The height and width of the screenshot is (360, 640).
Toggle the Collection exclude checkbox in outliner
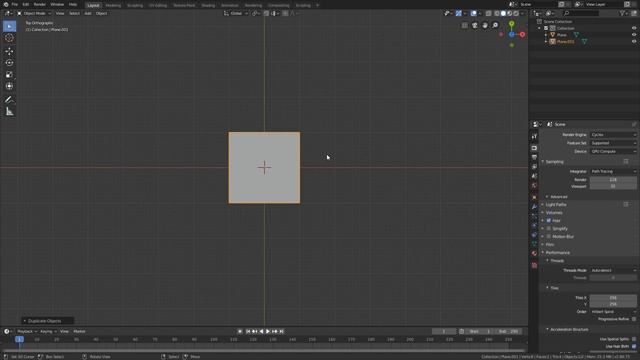(546, 28)
